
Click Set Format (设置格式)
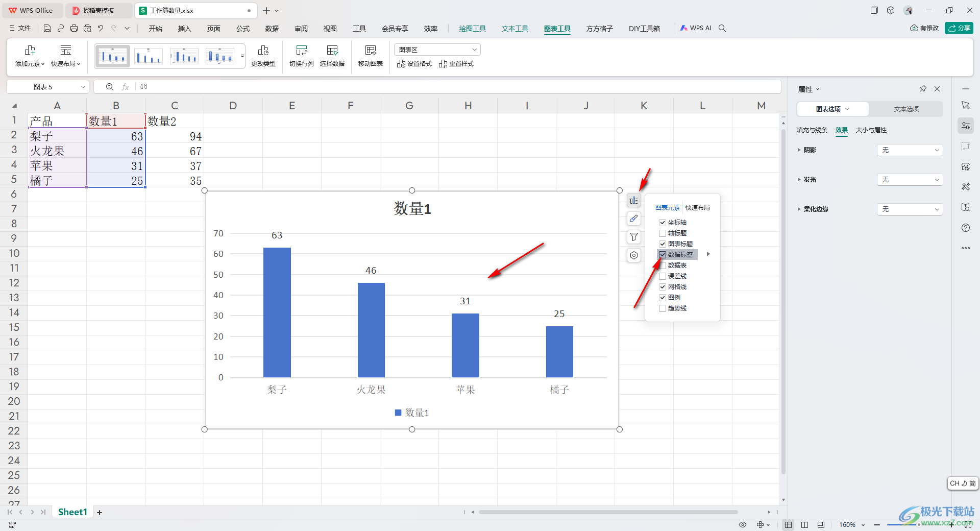(414, 64)
